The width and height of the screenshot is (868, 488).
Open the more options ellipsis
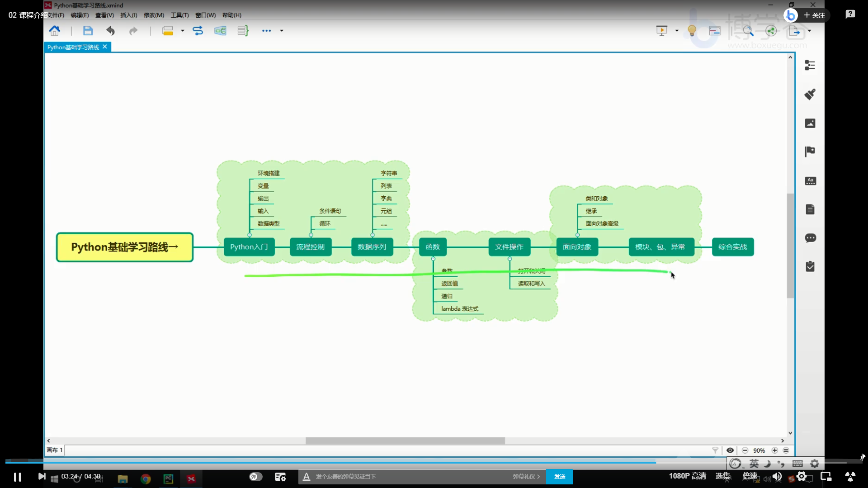point(266,31)
